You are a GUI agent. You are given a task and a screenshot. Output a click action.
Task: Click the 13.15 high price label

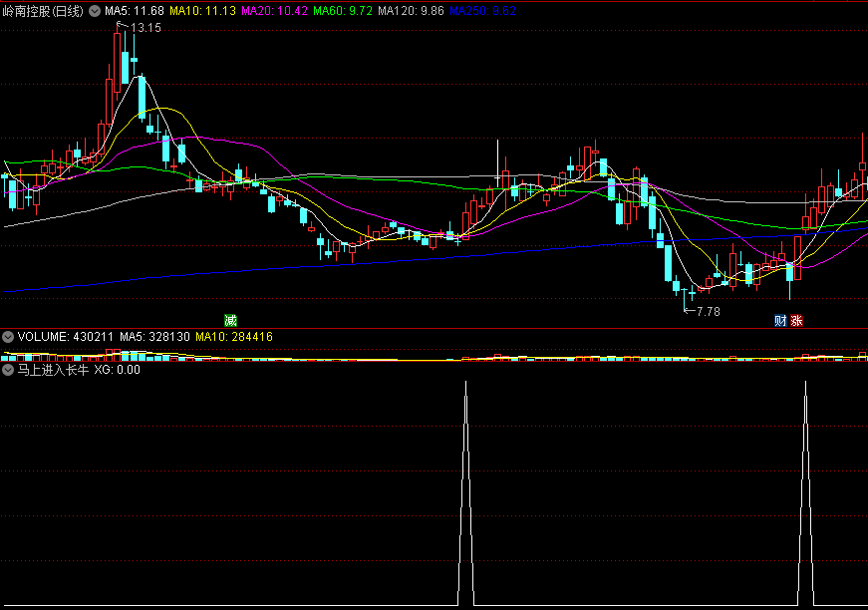tap(145, 28)
